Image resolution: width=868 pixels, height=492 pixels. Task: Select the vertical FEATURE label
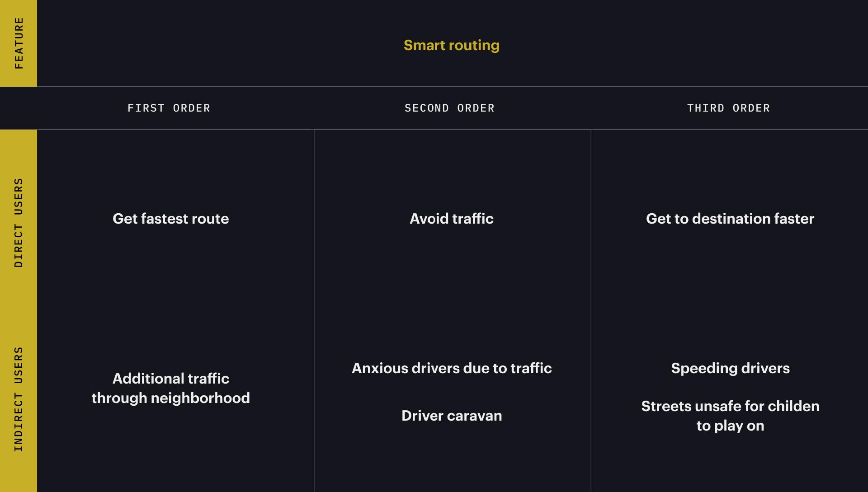[x=19, y=43]
